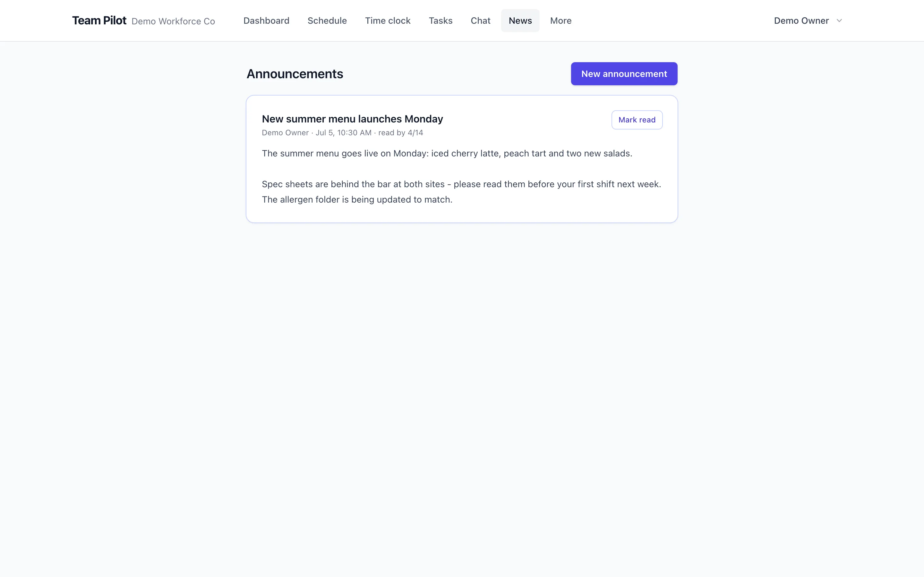Viewport: 924px width, 577px height.
Task: Open the 'New summer menu launches Monday' title
Action: tap(352, 119)
